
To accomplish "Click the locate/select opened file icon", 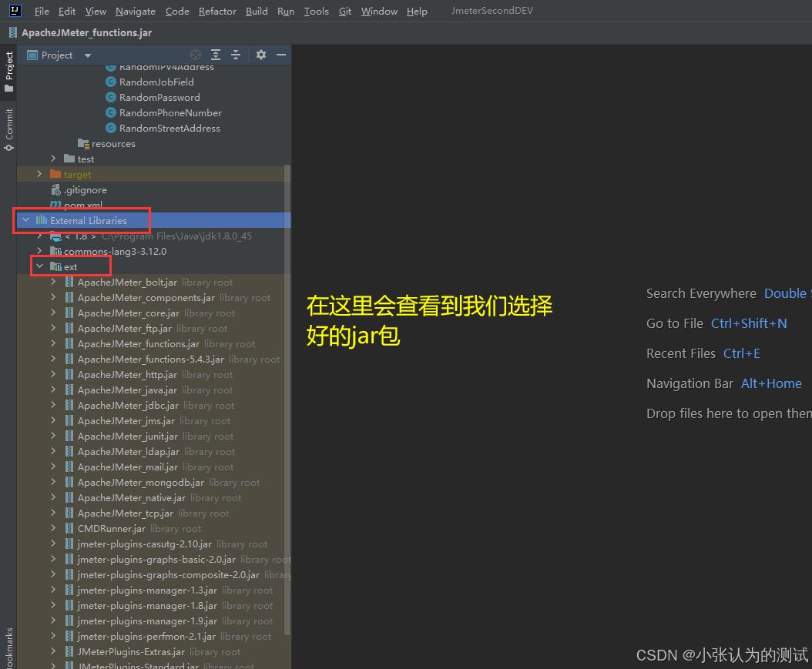I will pos(196,55).
